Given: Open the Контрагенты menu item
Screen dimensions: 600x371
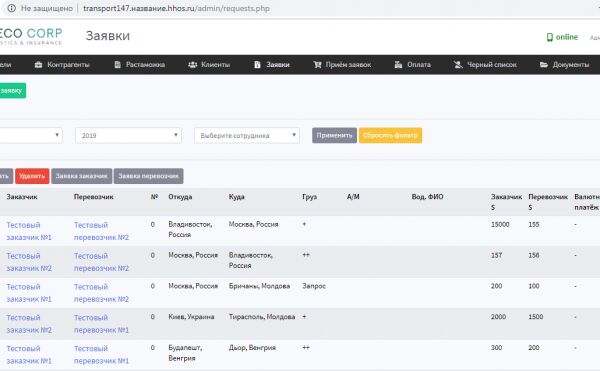Looking at the screenshot, I should 68,65.
